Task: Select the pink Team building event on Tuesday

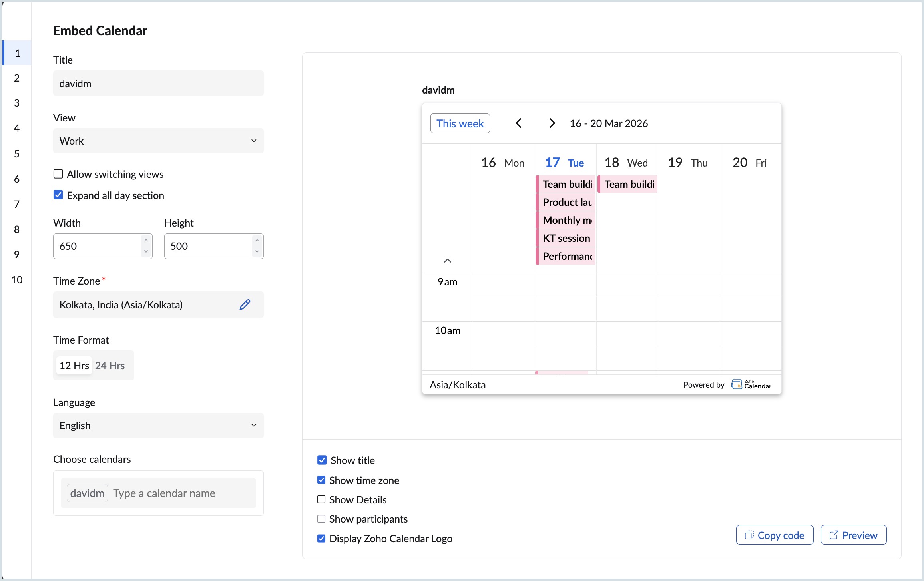Action: click(565, 184)
